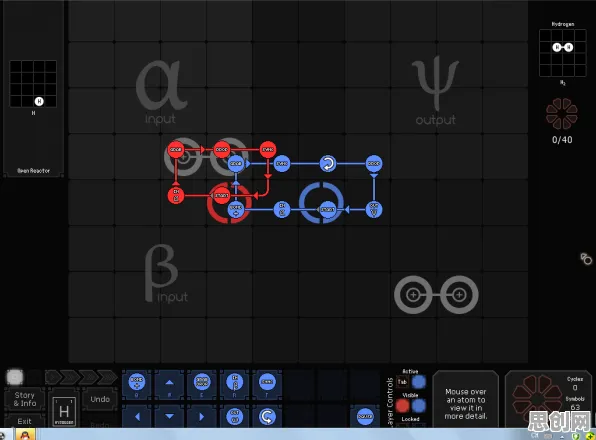Click the third speed chevron

tap(90, 377)
